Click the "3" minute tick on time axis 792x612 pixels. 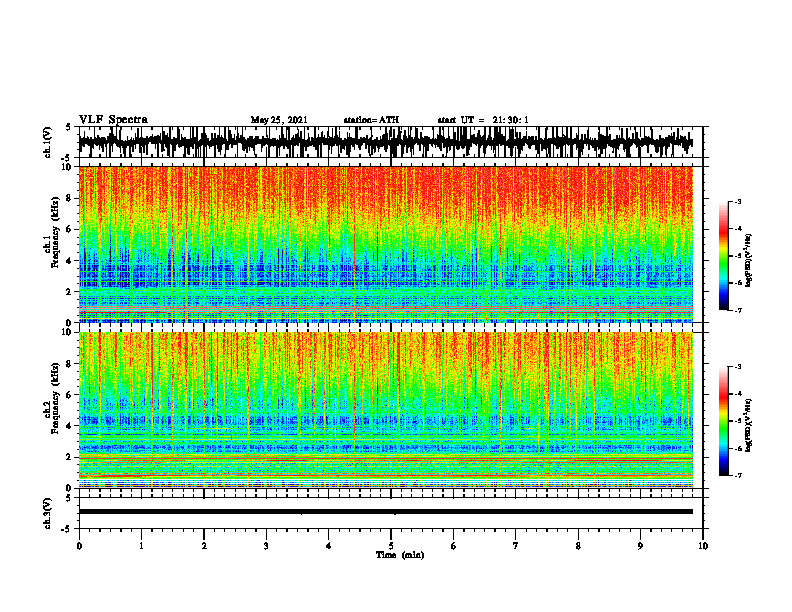pyautogui.click(x=266, y=546)
